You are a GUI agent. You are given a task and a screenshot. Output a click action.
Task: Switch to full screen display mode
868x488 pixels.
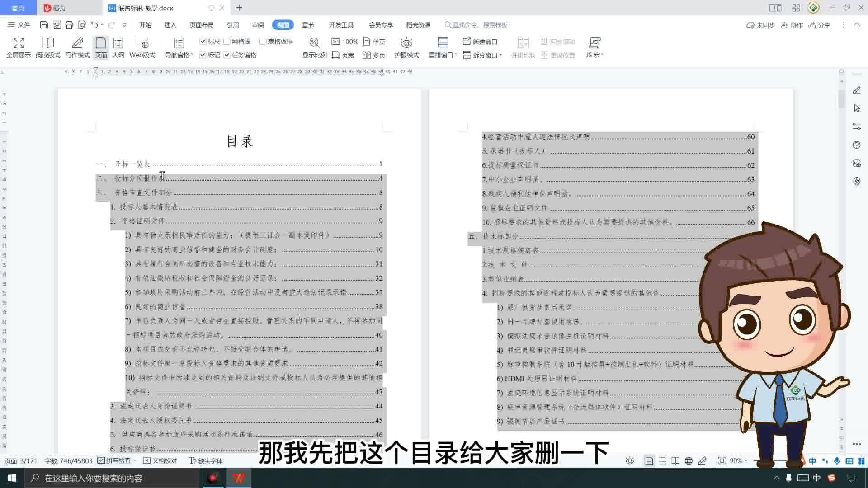point(19,48)
